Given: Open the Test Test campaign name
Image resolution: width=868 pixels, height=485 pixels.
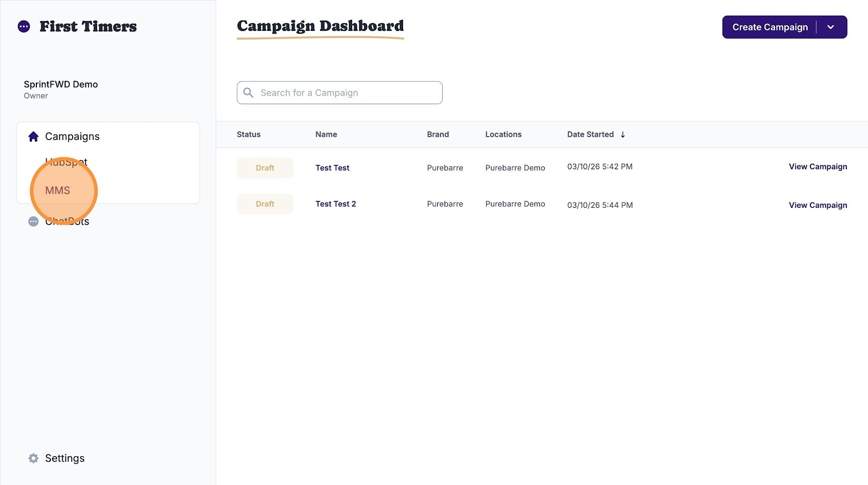Looking at the screenshot, I should [x=333, y=168].
